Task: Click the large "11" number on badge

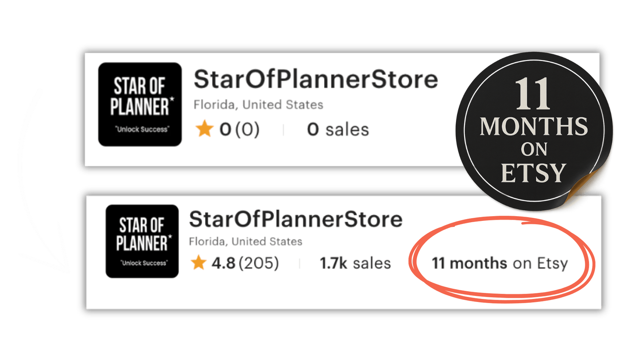Action: pyautogui.click(x=532, y=94)
